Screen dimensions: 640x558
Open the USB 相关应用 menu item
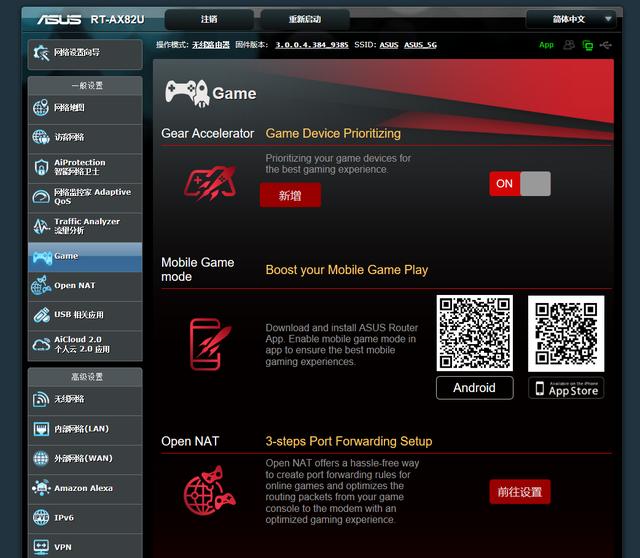coord(85,315)
